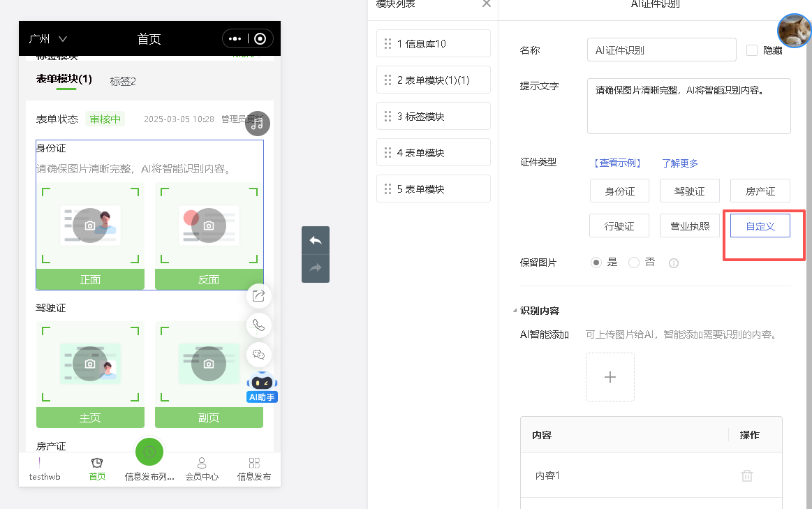Open 信息发布列... bottom nav label

149,476
